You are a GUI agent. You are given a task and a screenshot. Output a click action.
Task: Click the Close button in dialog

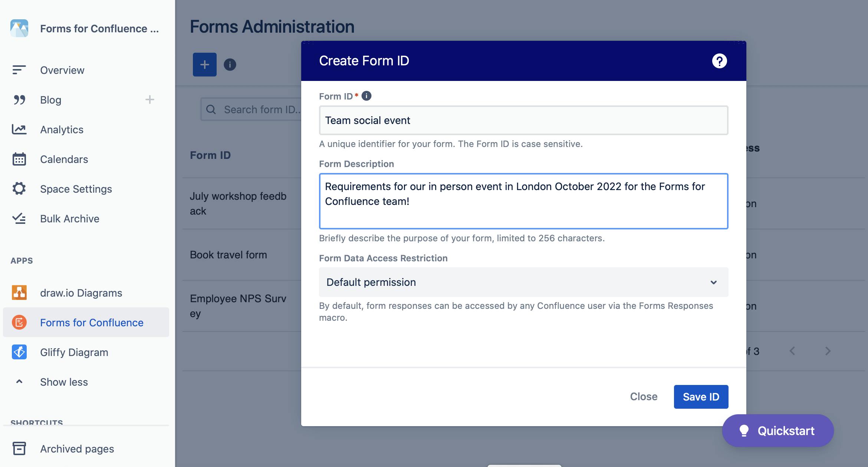click(x=644, y=396)
